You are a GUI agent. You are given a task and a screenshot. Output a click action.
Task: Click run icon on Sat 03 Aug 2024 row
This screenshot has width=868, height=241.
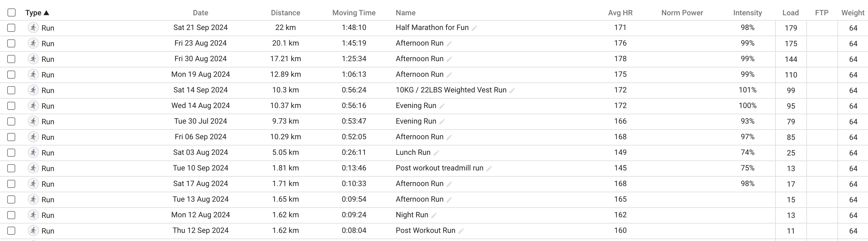pos(33,153)
